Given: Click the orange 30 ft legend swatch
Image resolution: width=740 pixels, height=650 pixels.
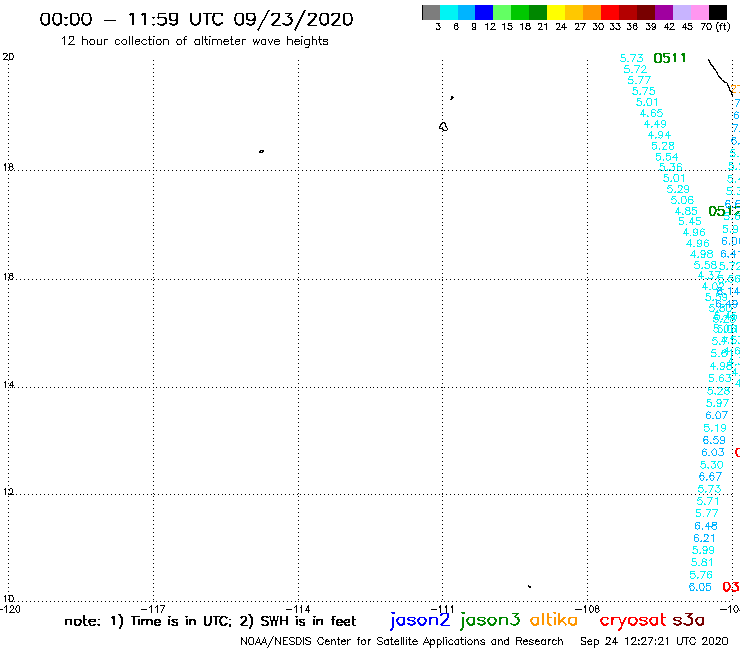Looking at the screenshot, I should (592, 12).
